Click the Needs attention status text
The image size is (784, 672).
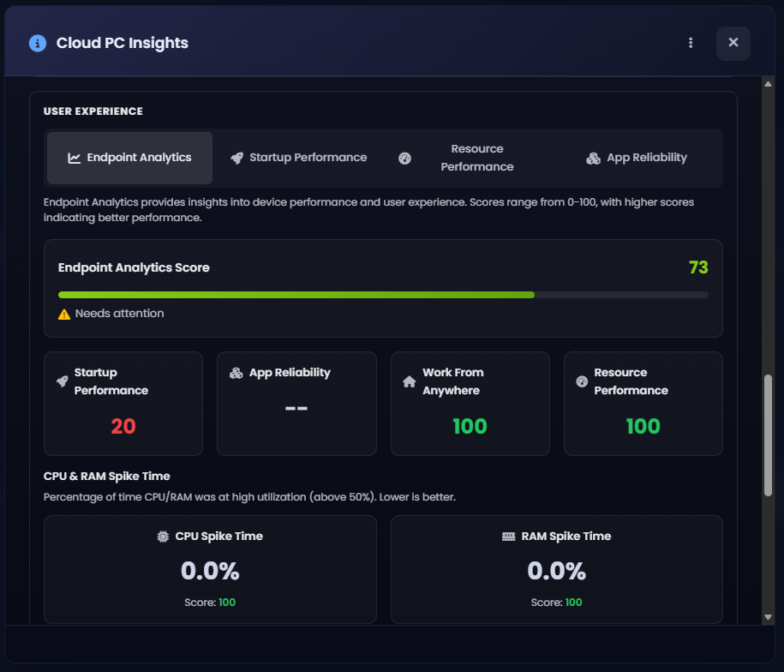(x=119, y=314)
